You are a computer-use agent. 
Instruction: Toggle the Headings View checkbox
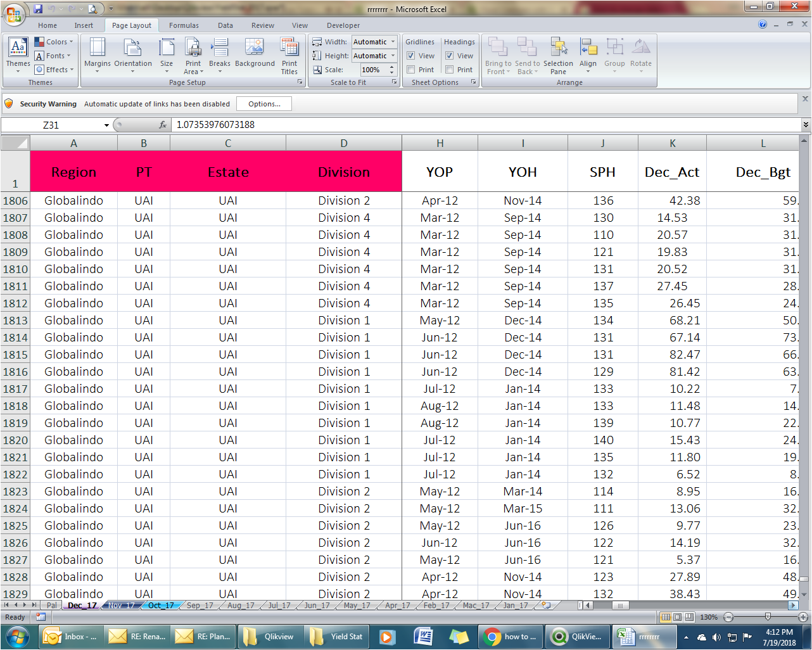coord(450,56)
